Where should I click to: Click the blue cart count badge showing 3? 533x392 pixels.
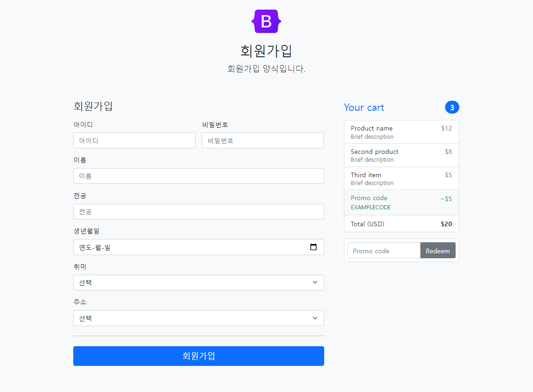(452, 107)
